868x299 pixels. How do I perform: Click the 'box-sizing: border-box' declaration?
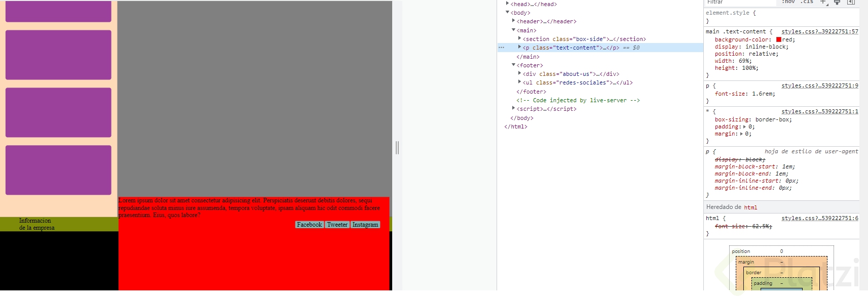point(753,120)
